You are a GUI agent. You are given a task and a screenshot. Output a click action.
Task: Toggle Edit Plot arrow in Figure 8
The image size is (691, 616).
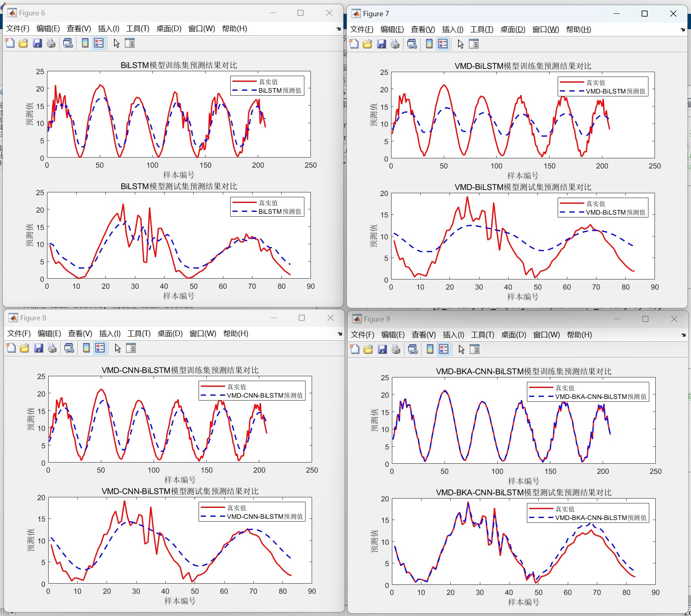(118, 348)
